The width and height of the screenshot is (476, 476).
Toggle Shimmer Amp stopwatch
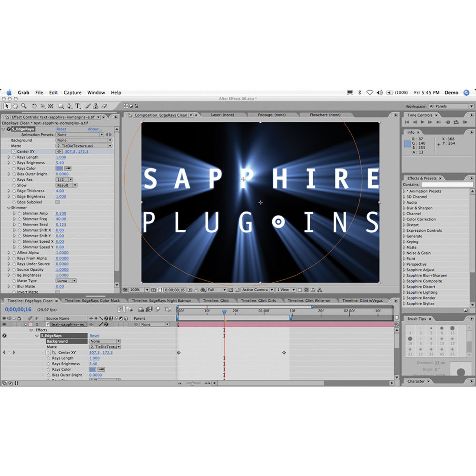[20, 213]
